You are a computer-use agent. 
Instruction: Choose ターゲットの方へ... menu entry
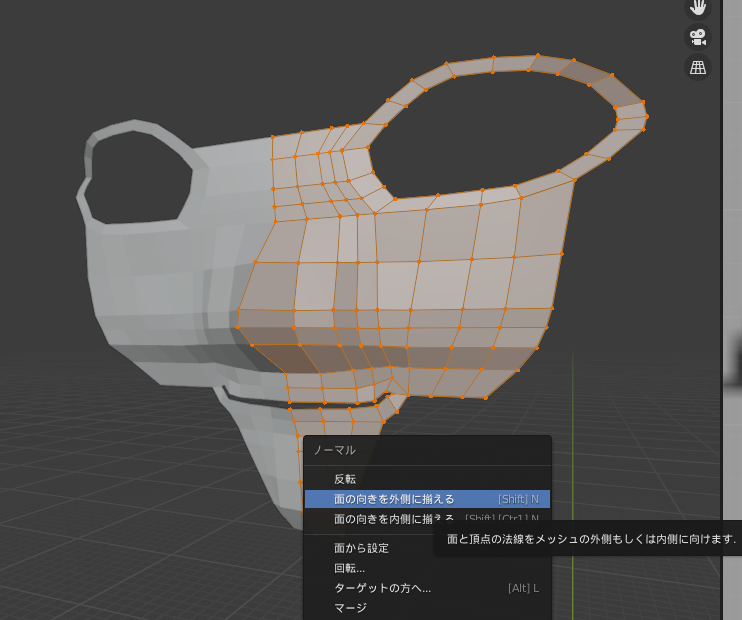click(x=427, y=588)
